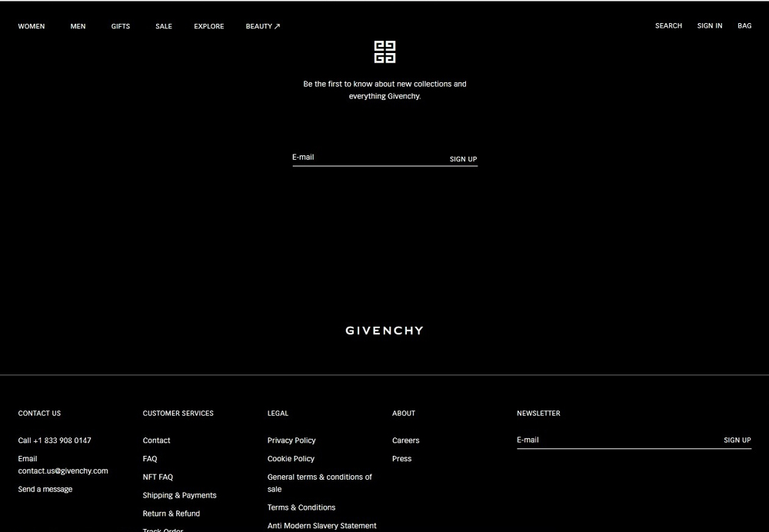Click the GIVENCHY wordmark logo
The width and height of the screenshot is (769, 532).
click(x=384, y=330)
